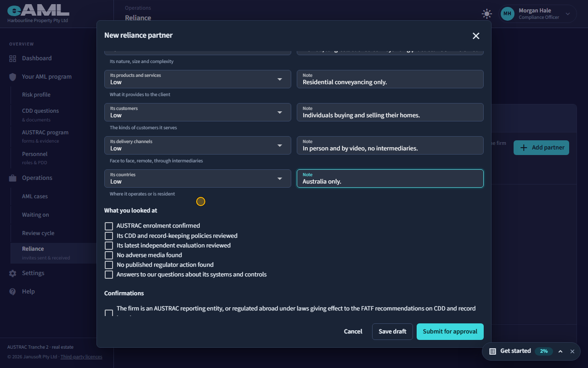This screenshot has width=588, height=368.
Task: Go to CDD questions & documents
Action: click(x=40, y=115)
